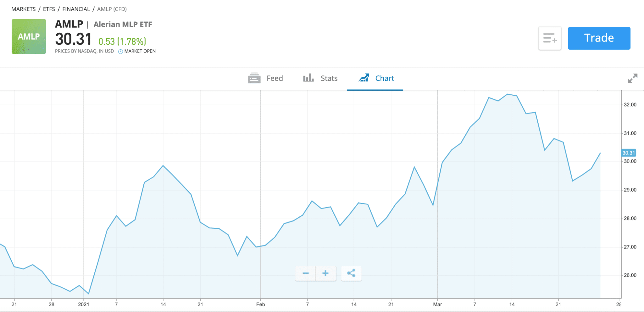644x312 pixels.
Task: Click the Stats bar-chart icon
Action: pos(308,78)
